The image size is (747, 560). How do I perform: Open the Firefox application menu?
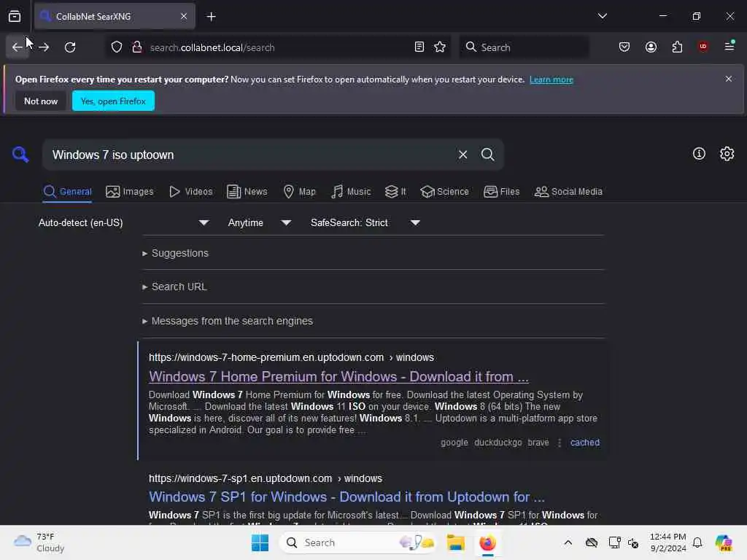729,47
